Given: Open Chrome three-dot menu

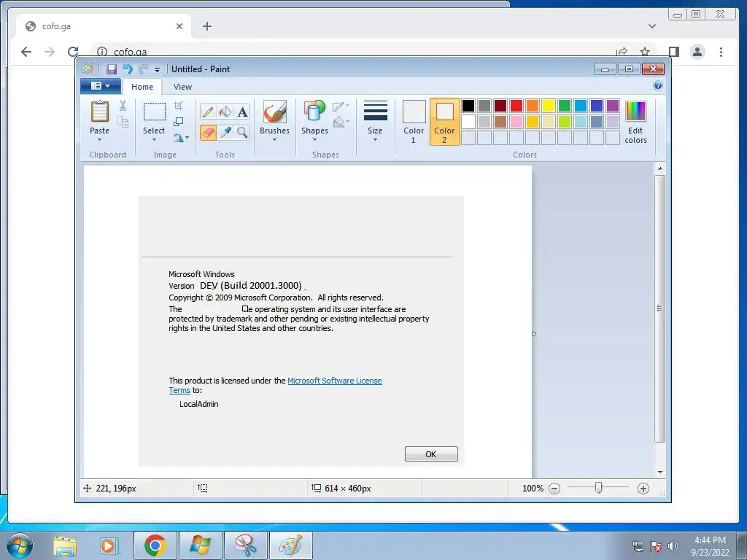Looking at the screenshot, I should [721, 52].
